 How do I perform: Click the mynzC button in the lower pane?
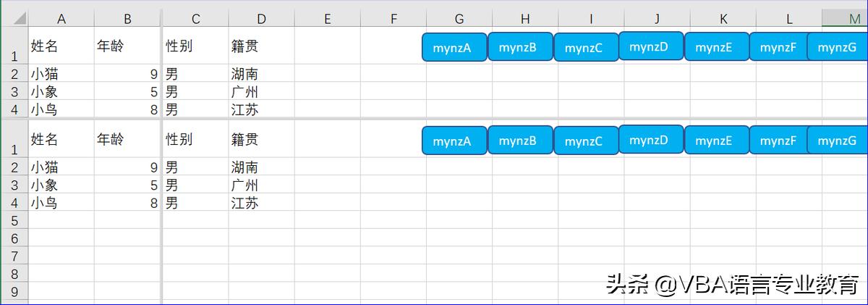click(x=585, y=141)
